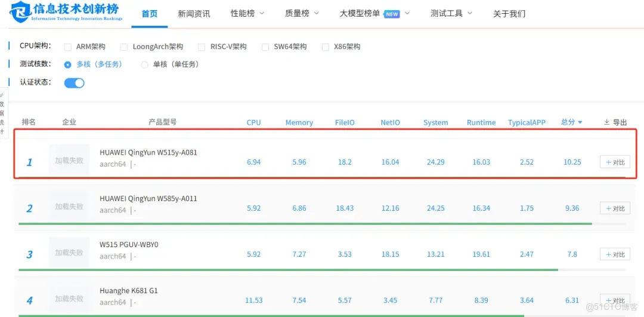Click TypicalAPP score 3.64
Screen dimensions: 644x317
[x=527, y=300]
